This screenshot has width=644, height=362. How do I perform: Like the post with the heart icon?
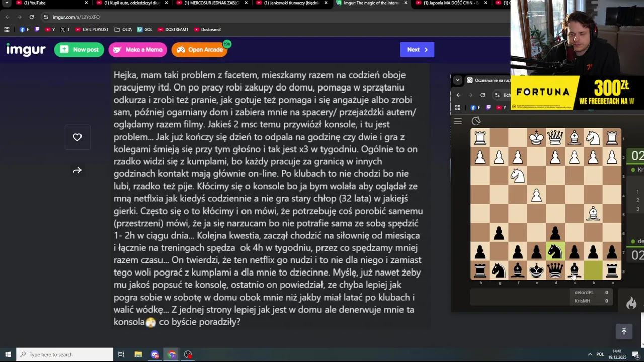pyautogui.click(x=77, y=137)
